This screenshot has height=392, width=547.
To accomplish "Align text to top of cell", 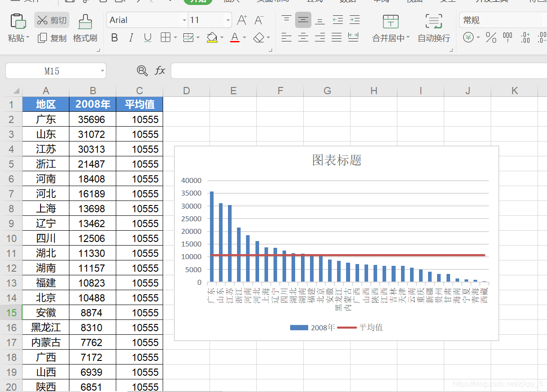I will [287, 20].
